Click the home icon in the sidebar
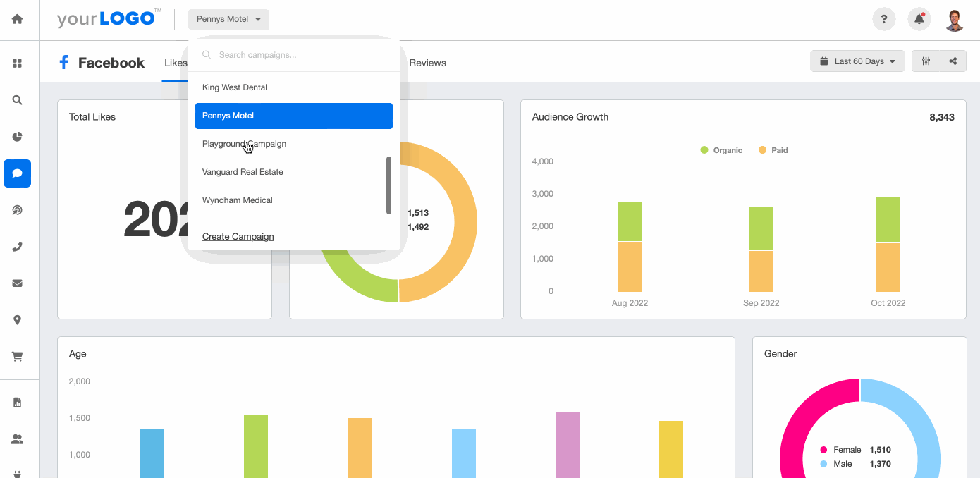 pos(17,18)
